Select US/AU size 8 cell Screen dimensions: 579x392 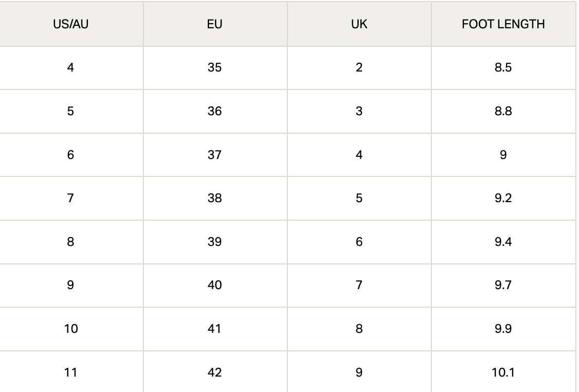[71, 242]
